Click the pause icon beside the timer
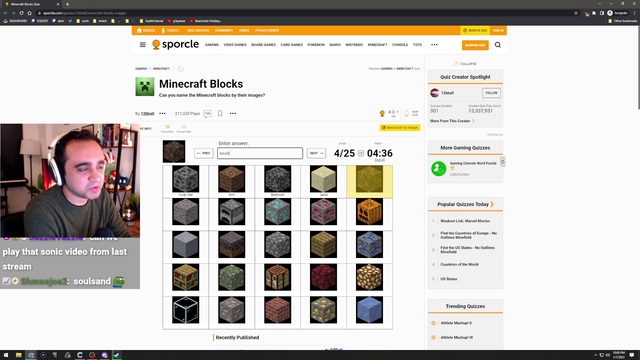Viewport: 640px width, 360px height. click(361, 153)
